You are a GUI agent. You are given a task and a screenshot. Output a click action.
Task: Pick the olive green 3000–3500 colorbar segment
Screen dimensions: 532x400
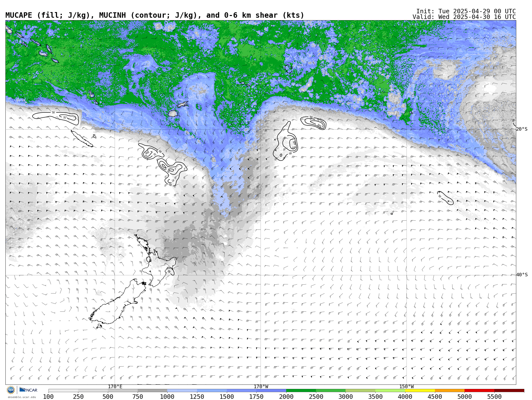click(x=361, y=391)
